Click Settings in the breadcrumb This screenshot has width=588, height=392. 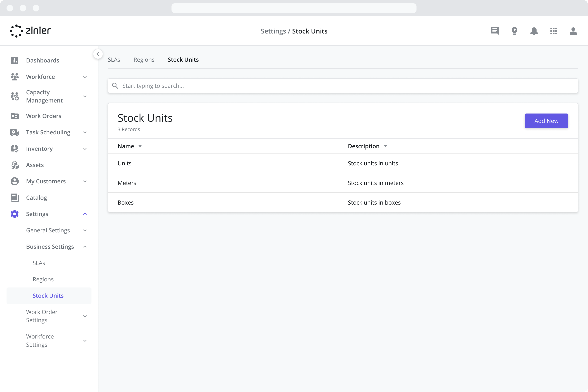click(273, 31)
